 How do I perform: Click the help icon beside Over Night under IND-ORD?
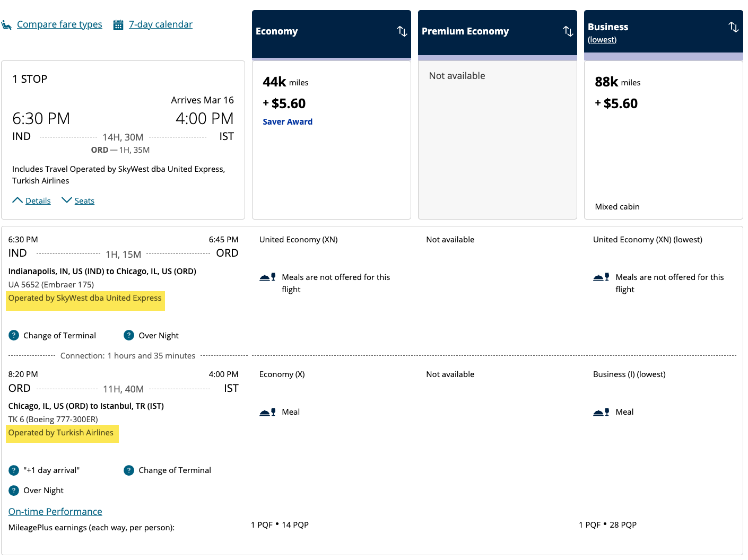point(129,335)
